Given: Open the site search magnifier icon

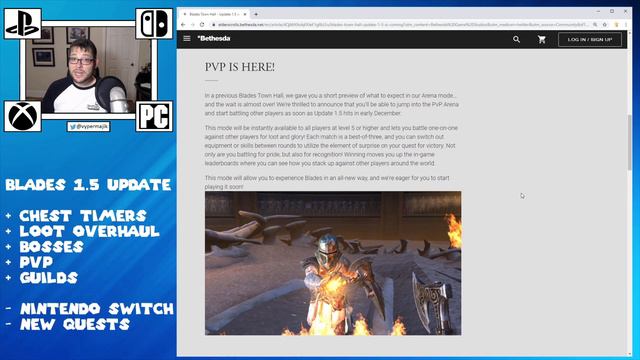Looking at the screenshot, I should 516,39.
